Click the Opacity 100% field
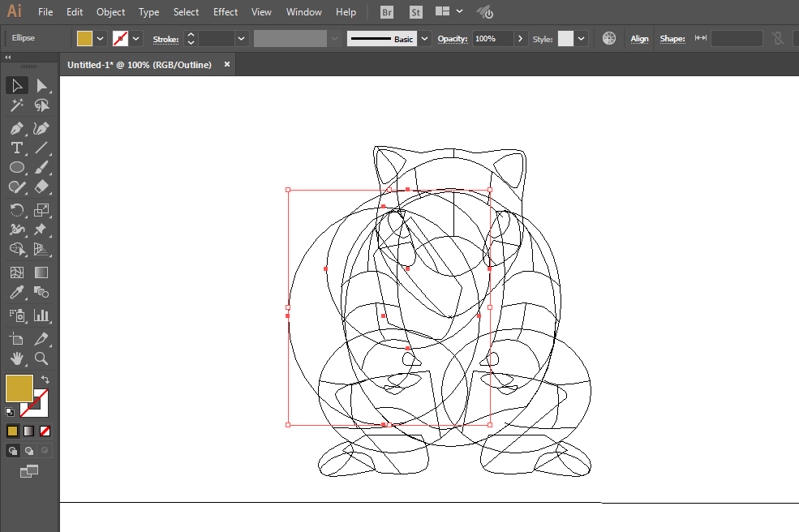Viewport: 799px width, 532px height. (x=492, y=39)
